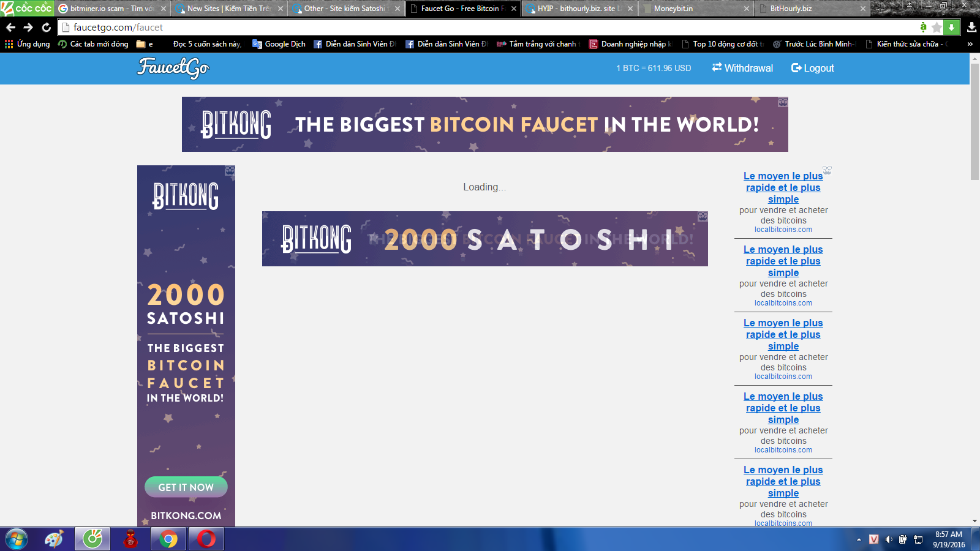Image resolution: width=980 pixels, height=551 pixels.
Task: Click the top BitKong 'Biggest Bitcoin Faucet' banner
Action: point(485,124)
